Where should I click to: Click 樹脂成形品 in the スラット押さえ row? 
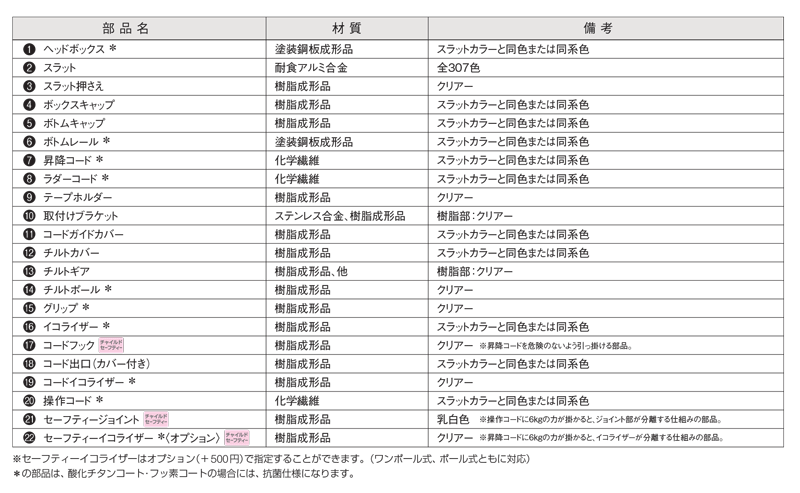(303, 86)
